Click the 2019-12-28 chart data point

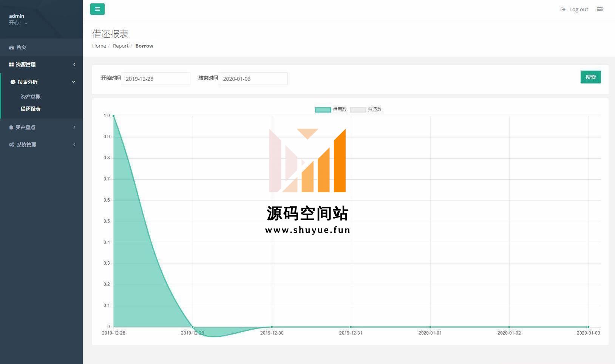[114, 116]
